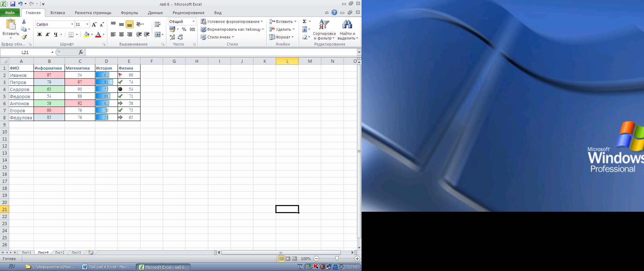Click the Save icon in quick access toolbar
The width and height of the screenshot is (644, 271).
pyautogui.click(x=13, y=4)
